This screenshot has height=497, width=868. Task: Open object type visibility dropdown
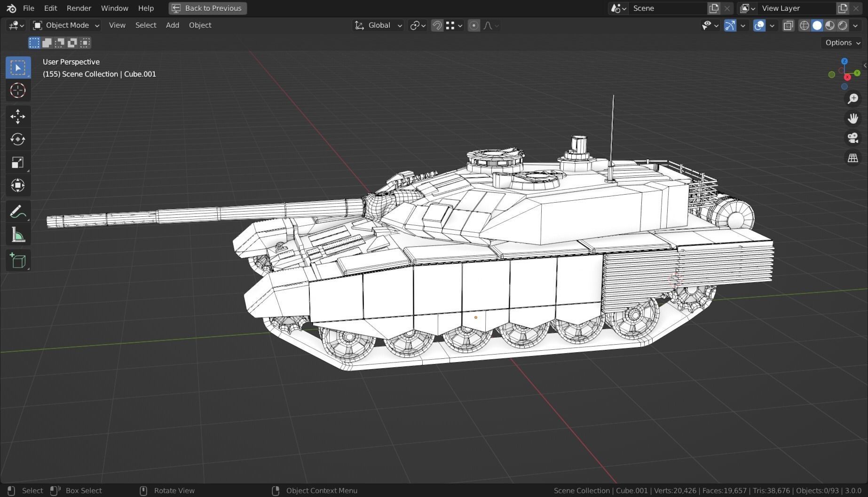click(710, 25)
